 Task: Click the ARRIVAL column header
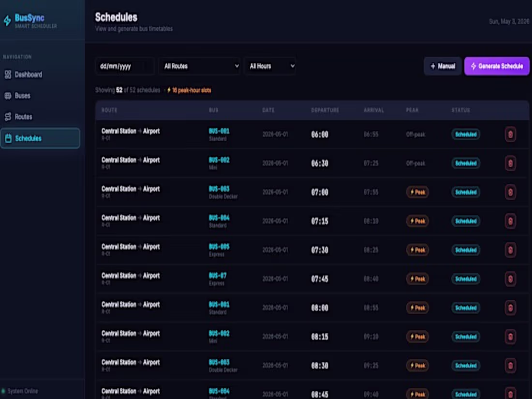pyautogui.click(x=373, y=110)
